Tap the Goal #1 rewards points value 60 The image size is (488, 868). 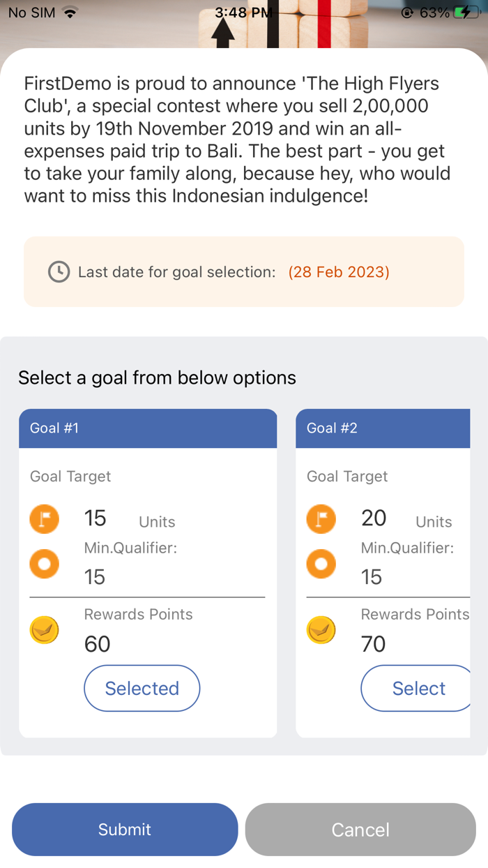[98, 644]
